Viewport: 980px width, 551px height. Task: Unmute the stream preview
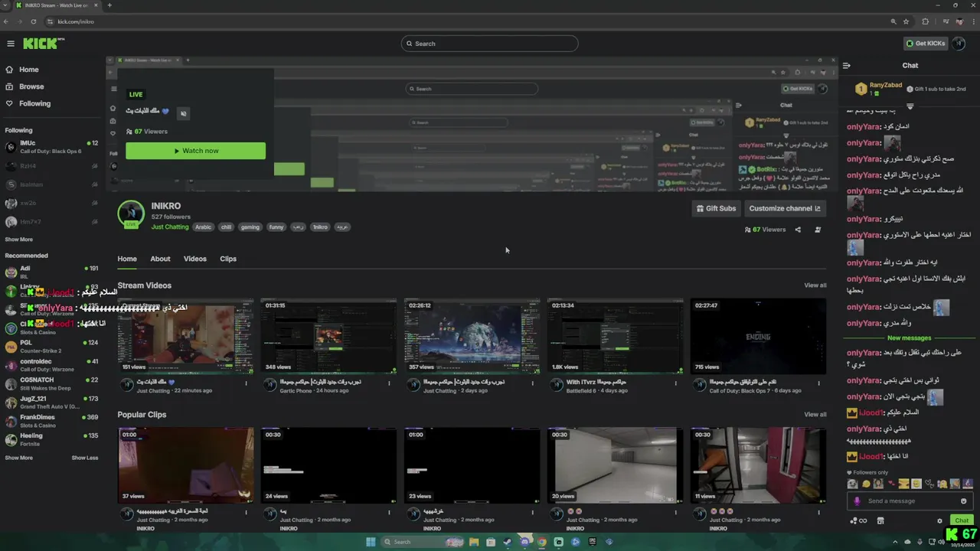pos(183,113)
